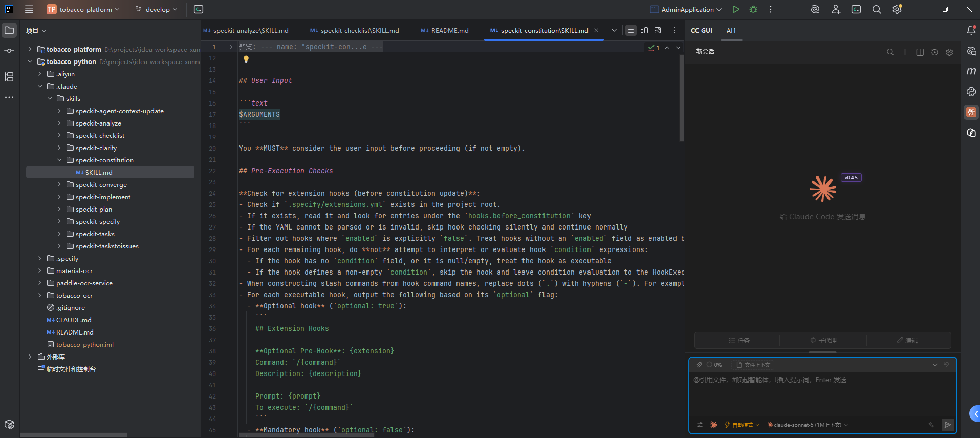Click the project panel horizontal scrollbar
Image resolution: width=980 pixels, height=438 pixels.
74,435
